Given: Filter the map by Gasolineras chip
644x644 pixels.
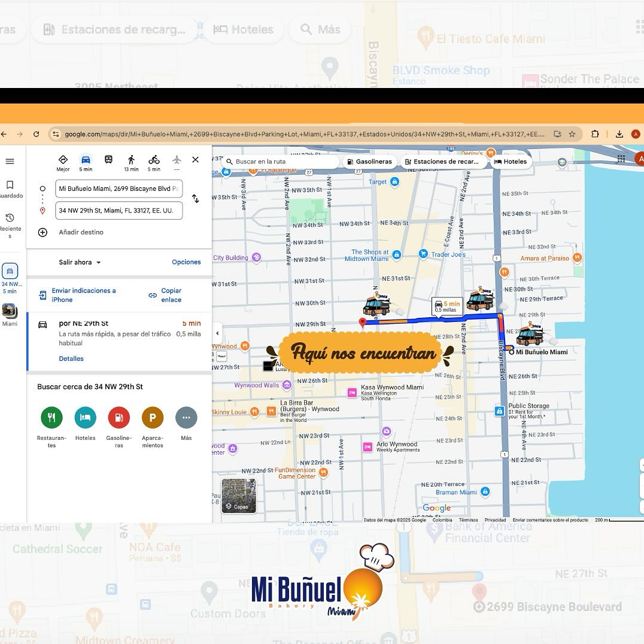Looking at the screenshot, I should [370, 162].
